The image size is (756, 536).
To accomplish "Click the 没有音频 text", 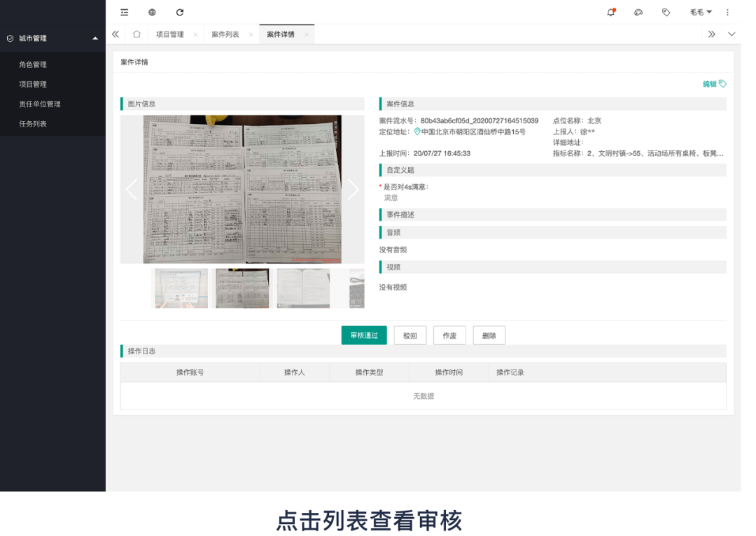I will tap(393, 250).
